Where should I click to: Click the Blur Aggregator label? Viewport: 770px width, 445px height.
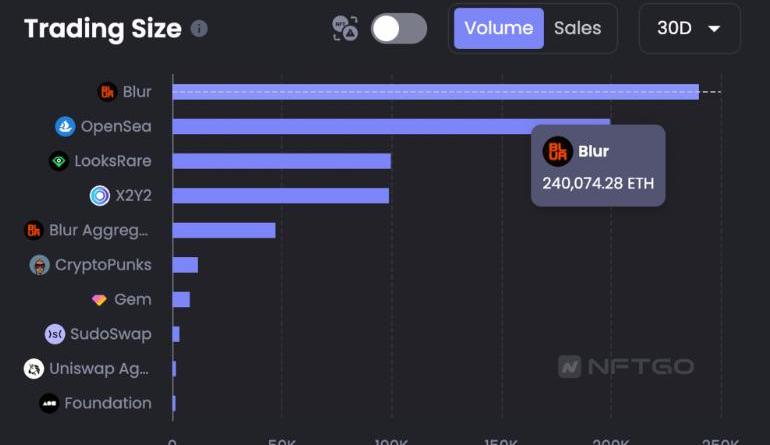pos(98,230)
